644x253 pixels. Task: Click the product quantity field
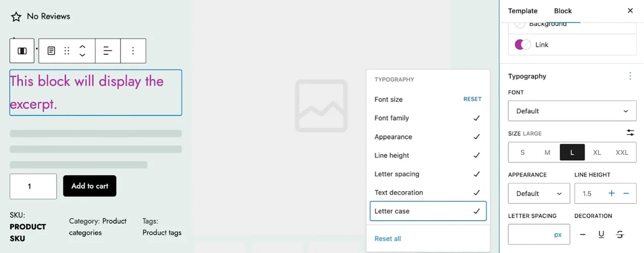click(33, 186)
